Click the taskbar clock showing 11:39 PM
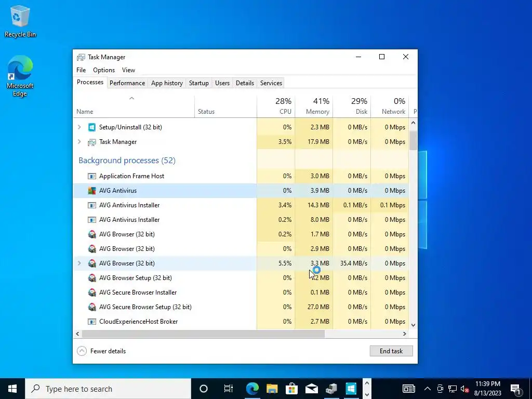Viewport: 532px width, 399px height. [487, 389]
